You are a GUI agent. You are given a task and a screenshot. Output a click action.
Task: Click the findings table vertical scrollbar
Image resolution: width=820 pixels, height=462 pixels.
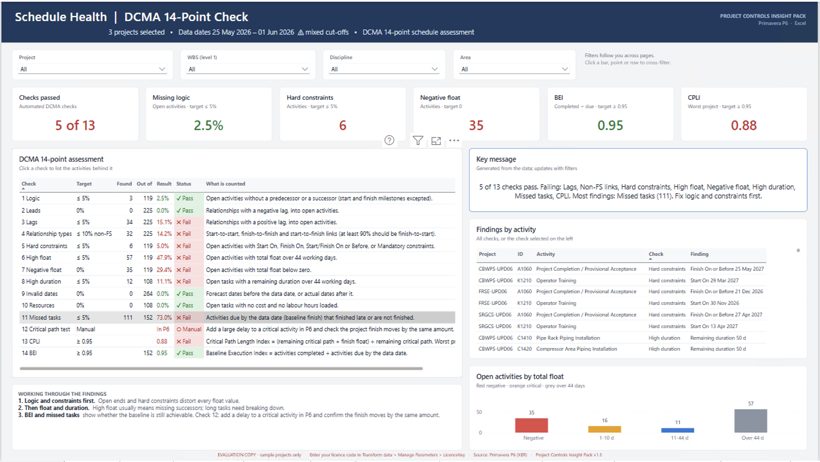tap(798, 250)
